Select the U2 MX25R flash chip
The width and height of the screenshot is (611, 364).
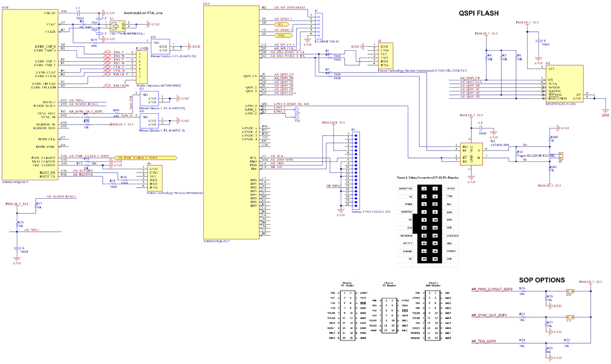coord(564,83)
